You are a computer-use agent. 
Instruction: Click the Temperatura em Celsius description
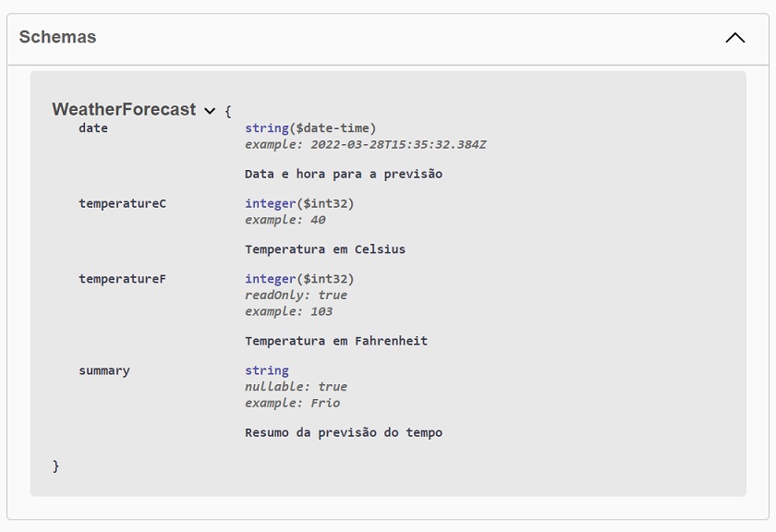[325, 249]
